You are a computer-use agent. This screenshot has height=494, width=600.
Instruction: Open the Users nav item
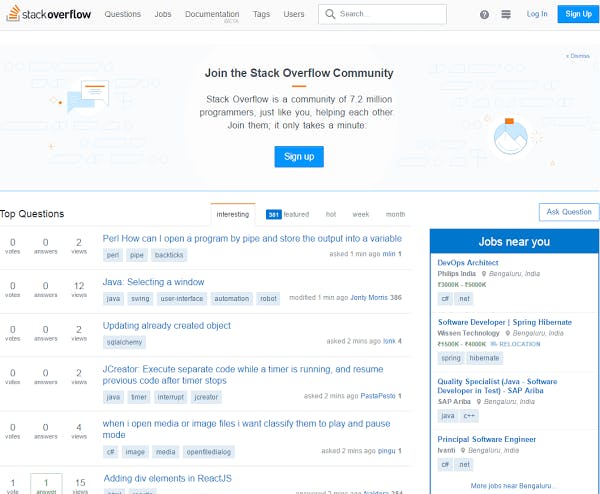(294, 14)
